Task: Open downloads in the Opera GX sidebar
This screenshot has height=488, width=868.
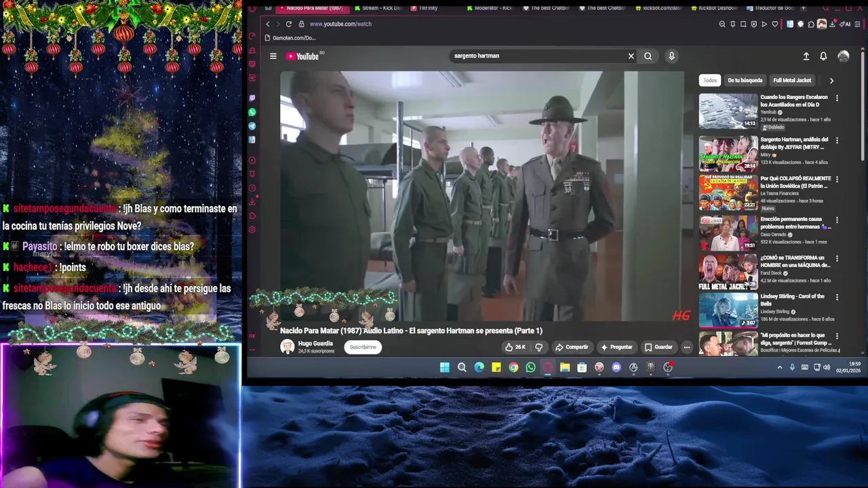Action: pyautogui.click(x=252, y=202)
